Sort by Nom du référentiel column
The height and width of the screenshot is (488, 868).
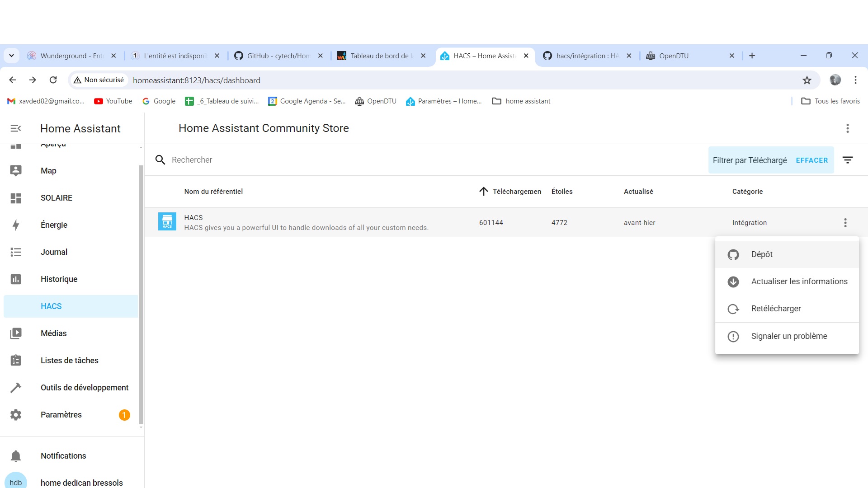coord(213,192)
